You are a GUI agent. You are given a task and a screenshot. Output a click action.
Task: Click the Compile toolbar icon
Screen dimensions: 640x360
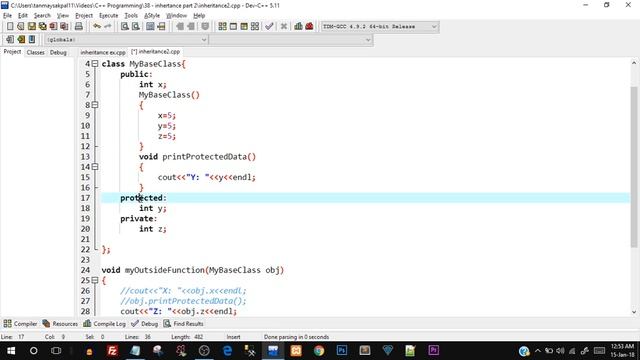click(x=222, y=27)
